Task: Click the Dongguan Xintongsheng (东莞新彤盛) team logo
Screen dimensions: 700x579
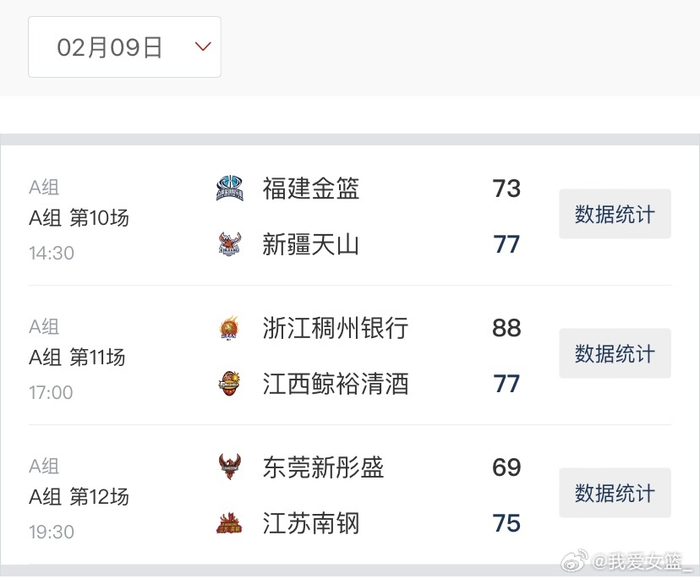Action: tap(230, 467)
